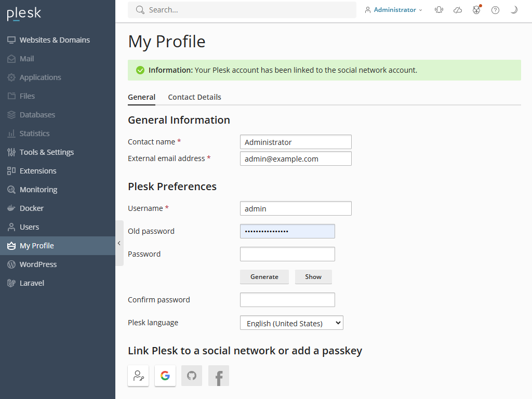Screen dimensions: 532x399
Task: Add a passkey using the key-person icon
Action: [x=138, y=375]
